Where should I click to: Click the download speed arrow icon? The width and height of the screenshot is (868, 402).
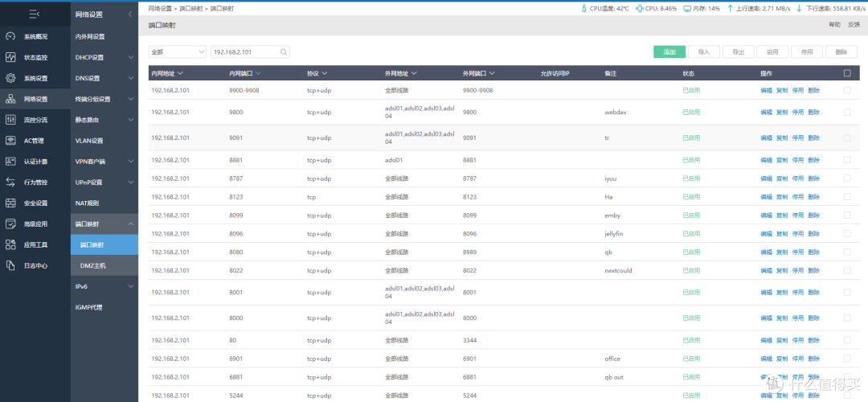click(800, 9)
